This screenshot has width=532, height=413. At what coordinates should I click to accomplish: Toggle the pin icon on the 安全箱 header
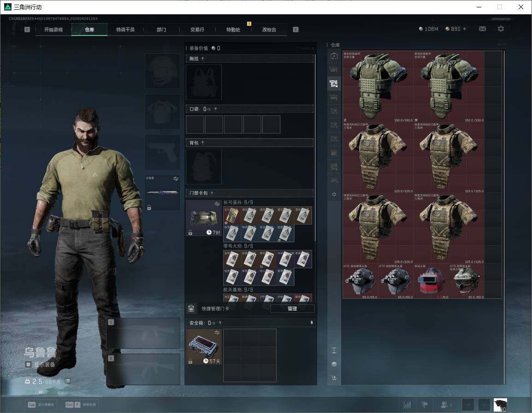click(312, 323)
